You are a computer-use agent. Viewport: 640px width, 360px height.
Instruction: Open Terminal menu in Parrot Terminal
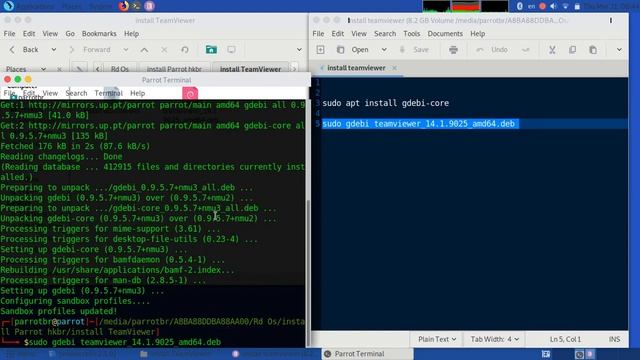[x=109, y=93]
